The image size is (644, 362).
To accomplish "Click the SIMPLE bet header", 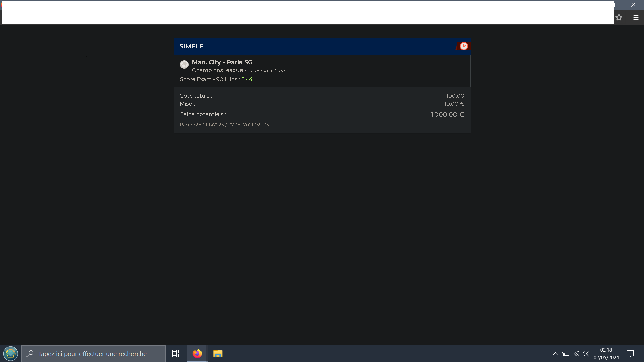I will coord(192,46).
